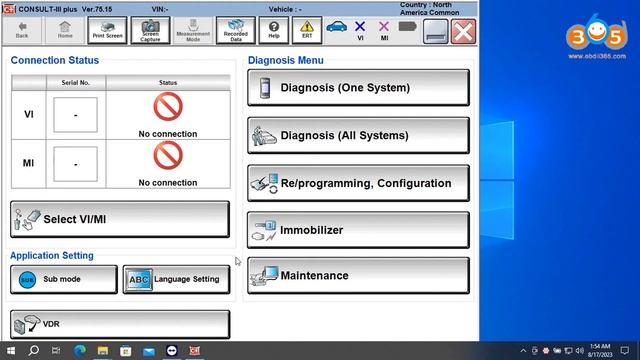Click the Country: North America Common text
Viewport: 640px width, 360px height.
[429, 9]
